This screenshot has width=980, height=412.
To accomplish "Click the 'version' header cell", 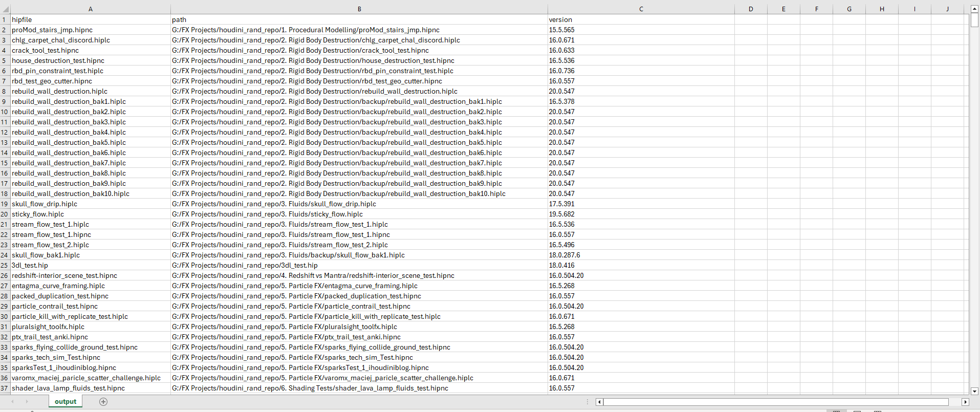I will point(641,19).
